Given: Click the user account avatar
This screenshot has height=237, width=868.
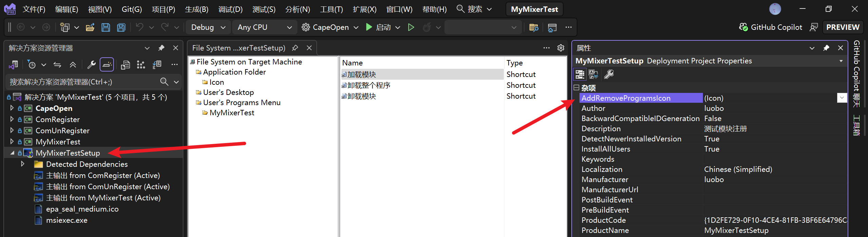Looking at the screenshot, I should [x=775, y=9].
